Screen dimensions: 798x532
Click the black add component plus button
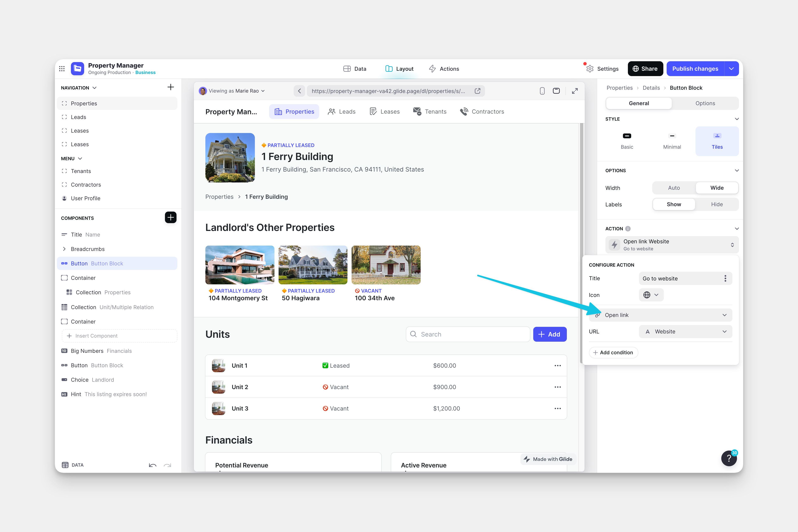[170, 218]
